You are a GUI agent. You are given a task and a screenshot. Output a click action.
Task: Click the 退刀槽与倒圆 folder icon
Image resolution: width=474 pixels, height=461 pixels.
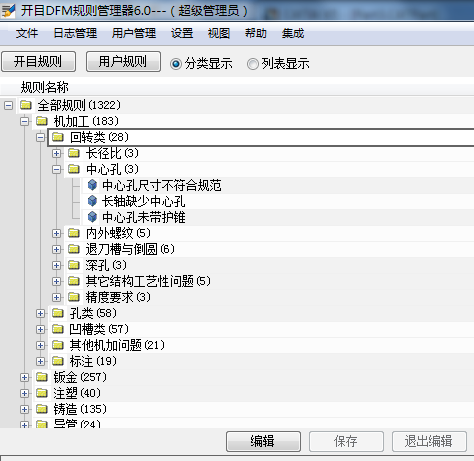coord(74,249)
